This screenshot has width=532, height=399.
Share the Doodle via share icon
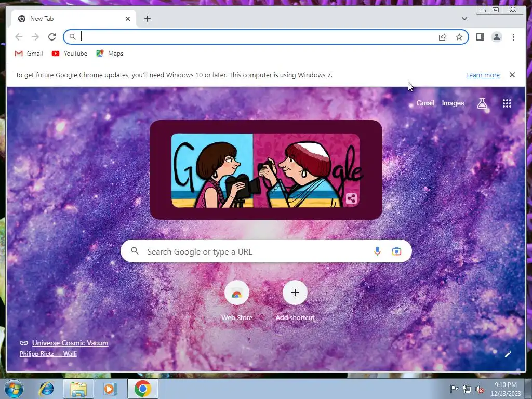point(351,198)
